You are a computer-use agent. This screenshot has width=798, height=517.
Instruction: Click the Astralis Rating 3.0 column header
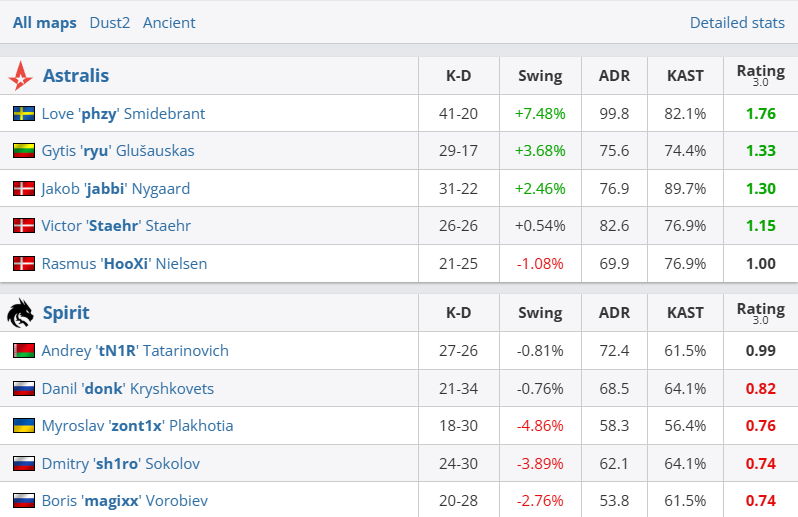[x=760, y=75]
